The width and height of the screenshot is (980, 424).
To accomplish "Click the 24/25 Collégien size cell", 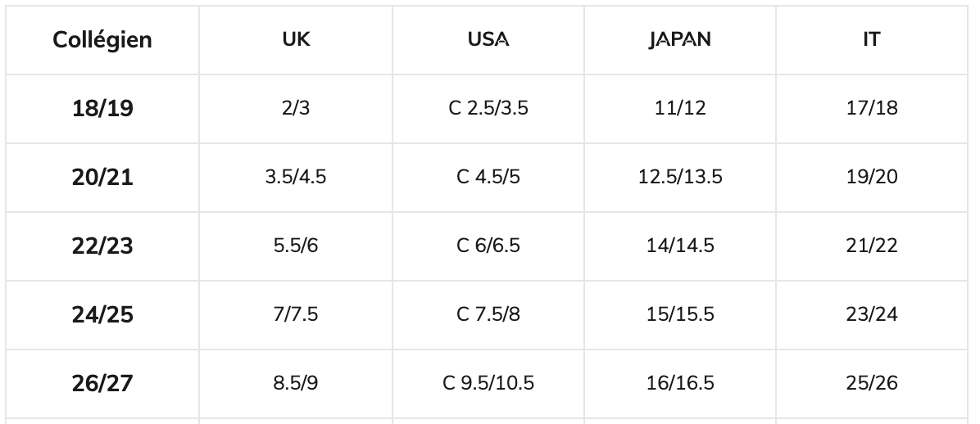I will [102, 315].
